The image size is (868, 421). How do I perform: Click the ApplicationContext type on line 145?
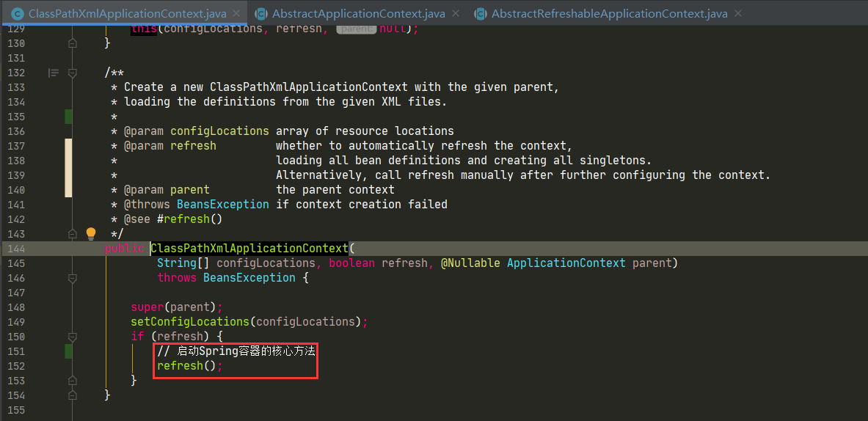tap(566, 263)
